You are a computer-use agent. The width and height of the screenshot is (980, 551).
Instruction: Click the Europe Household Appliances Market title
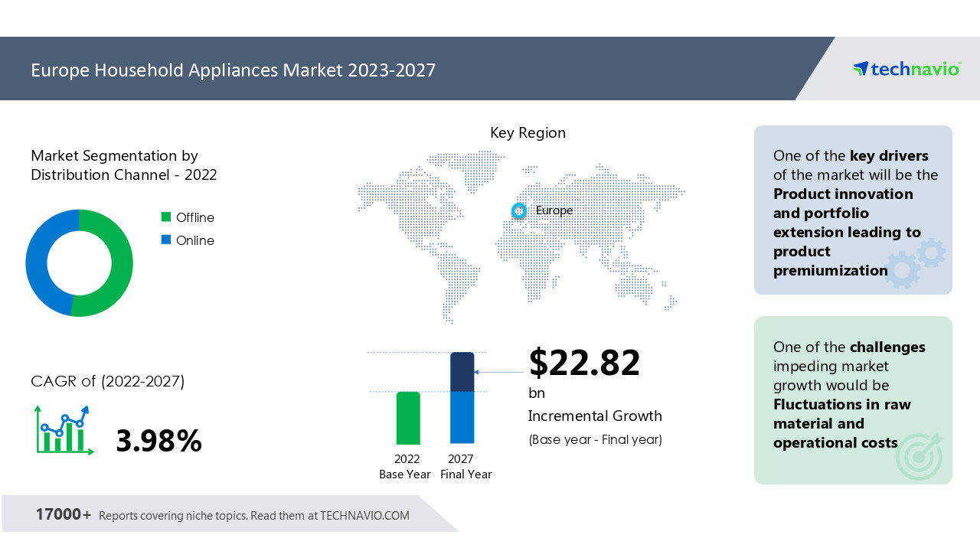pyautogui.click(x=233, y=70)
